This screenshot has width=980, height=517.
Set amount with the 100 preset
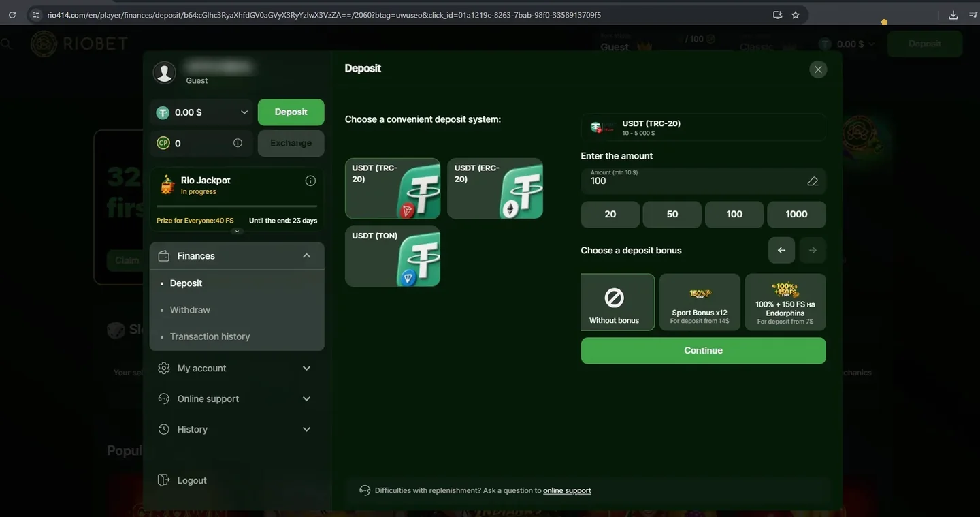click(734, 214)
